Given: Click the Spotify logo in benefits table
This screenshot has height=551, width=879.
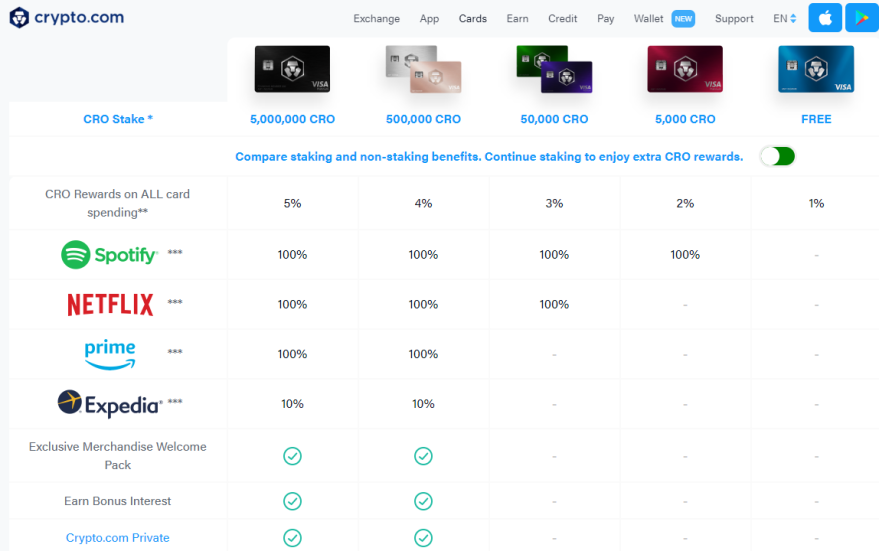Looking at the screenshot, I should click(109, 254).
